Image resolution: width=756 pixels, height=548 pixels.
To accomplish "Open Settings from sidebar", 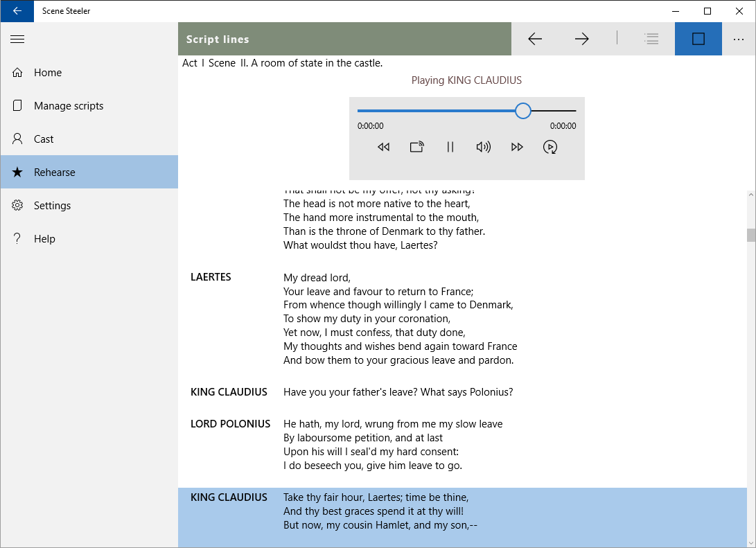I will click(x=89, y=205).
